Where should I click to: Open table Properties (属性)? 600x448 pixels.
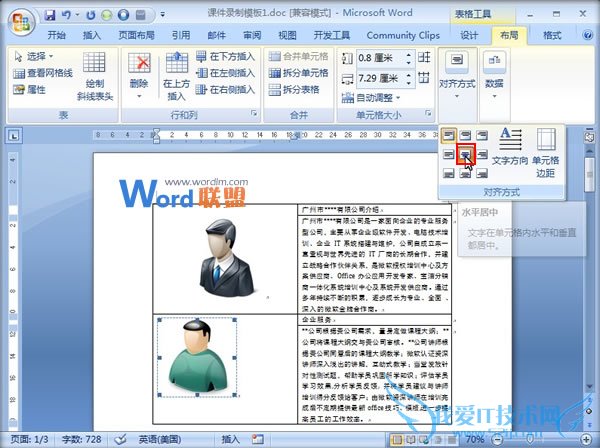point(29,90)
